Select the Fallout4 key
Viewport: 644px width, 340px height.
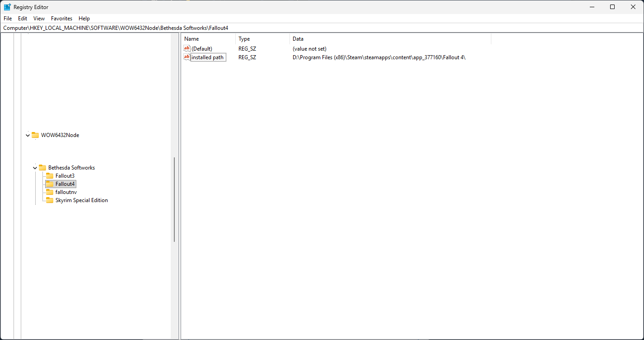[65, 184]
